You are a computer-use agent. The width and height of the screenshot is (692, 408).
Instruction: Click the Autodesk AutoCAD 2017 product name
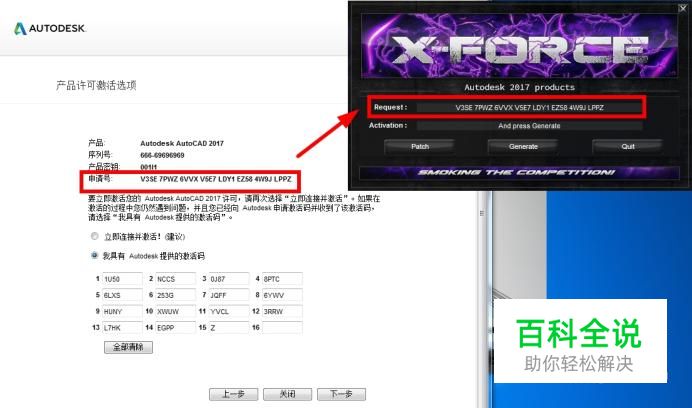pos(182,144)
